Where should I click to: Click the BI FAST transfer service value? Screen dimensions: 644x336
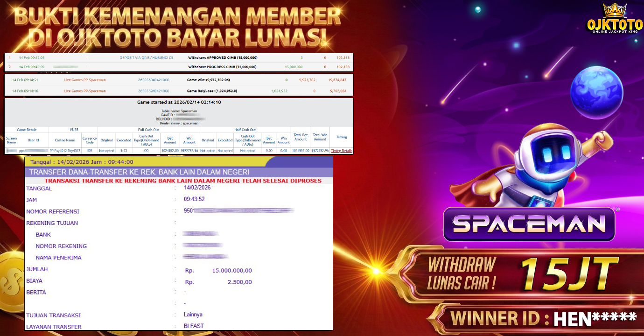(x=194, y=326)
